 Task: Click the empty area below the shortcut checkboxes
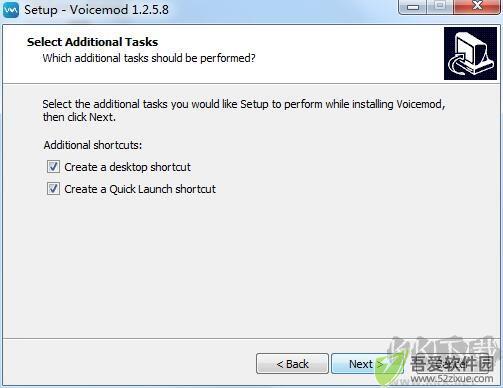click(250, 267)
